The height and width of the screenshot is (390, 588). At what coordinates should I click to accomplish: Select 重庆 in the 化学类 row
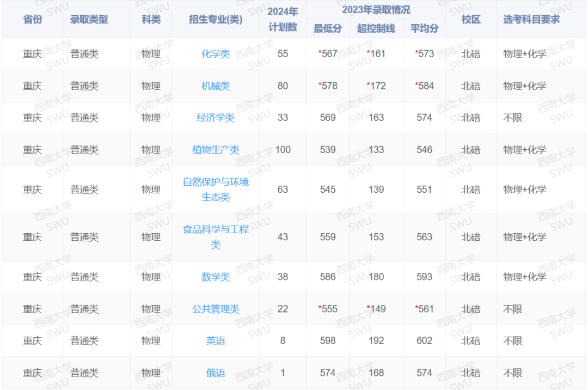click(32, 54)
